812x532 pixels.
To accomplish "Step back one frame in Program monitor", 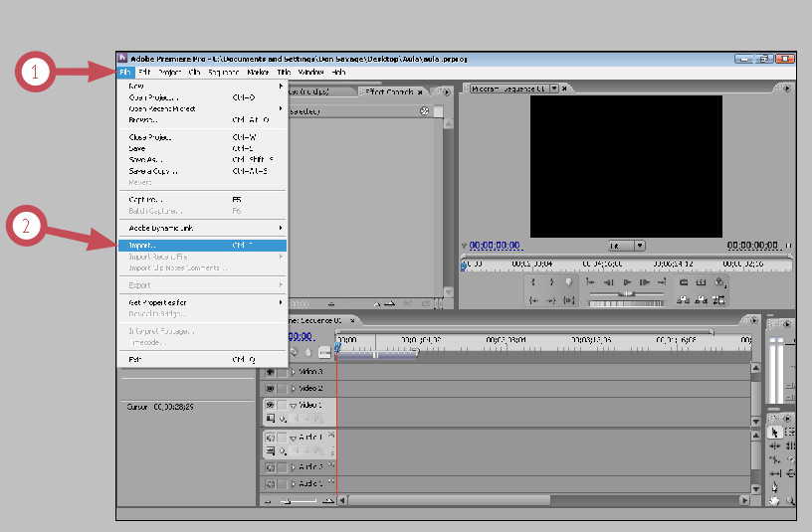I will (x=609, y=282).
